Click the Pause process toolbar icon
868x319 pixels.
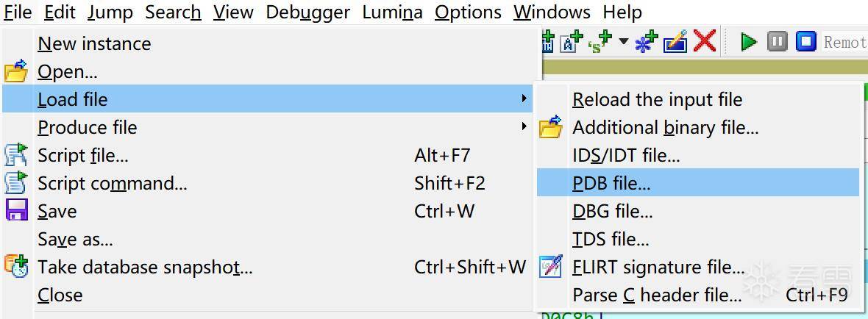pos(777,42)
